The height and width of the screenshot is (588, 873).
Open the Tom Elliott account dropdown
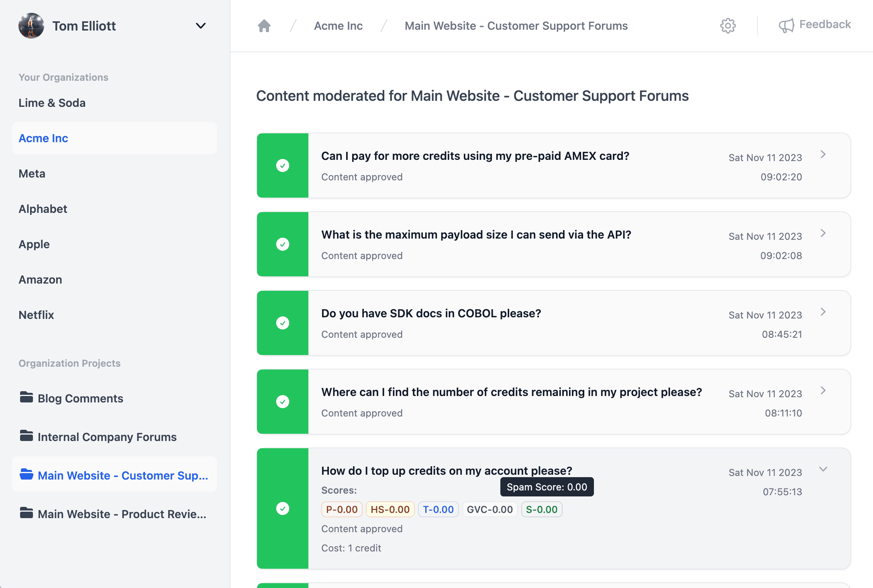200,26
